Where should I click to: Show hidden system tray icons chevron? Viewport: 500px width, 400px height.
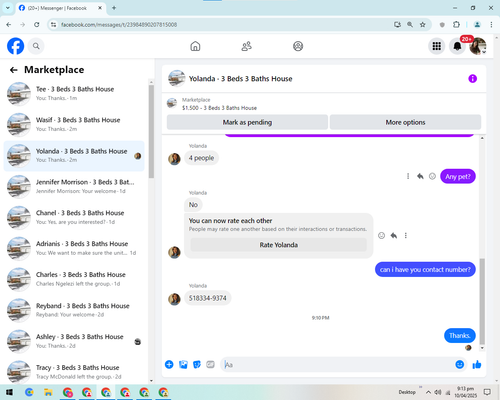[x=428, y=392]
